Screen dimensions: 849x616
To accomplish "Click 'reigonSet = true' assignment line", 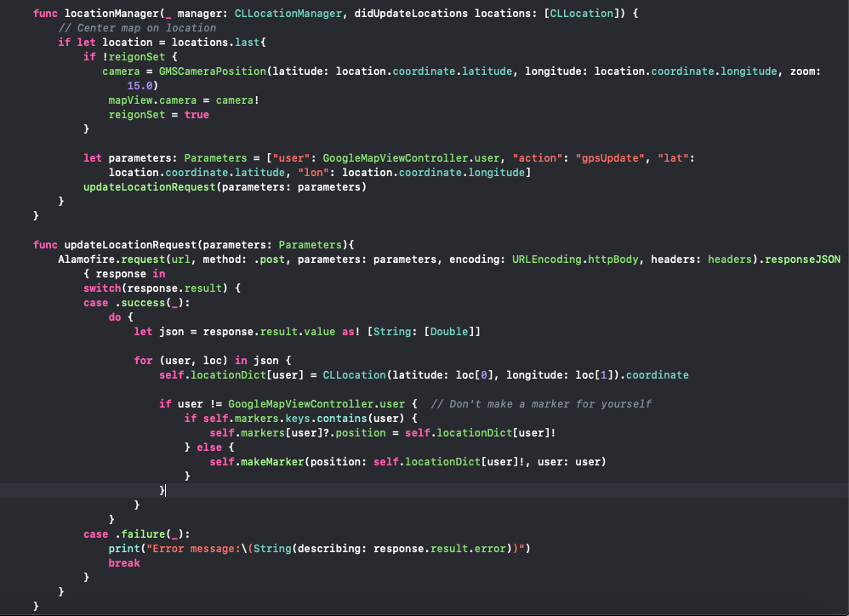I will tap(158, 114).
